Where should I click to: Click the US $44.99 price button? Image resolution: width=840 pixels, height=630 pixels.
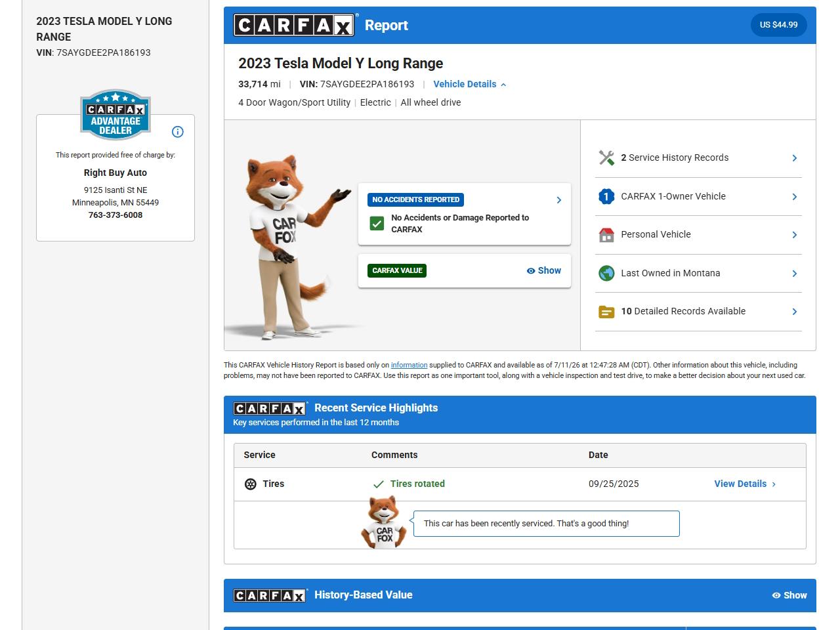[779, 25]
